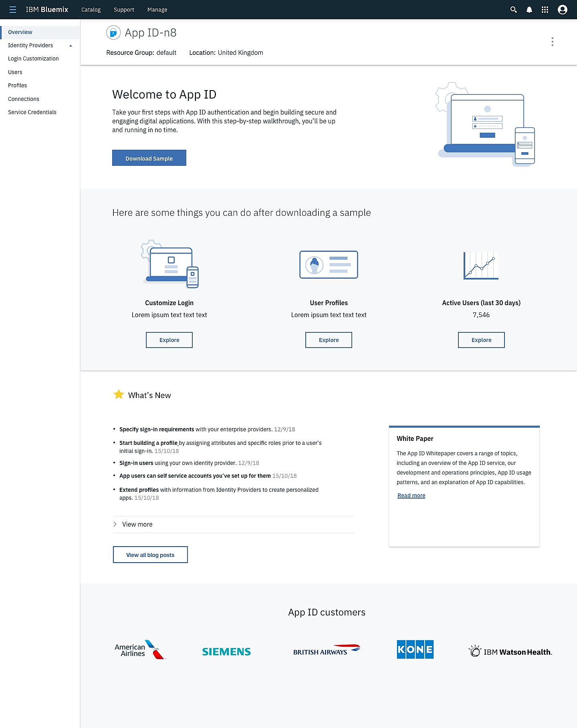Screen dimensions: 577x728
Task: Select Identity Providers in sidebar
Action: click(30, 45)
